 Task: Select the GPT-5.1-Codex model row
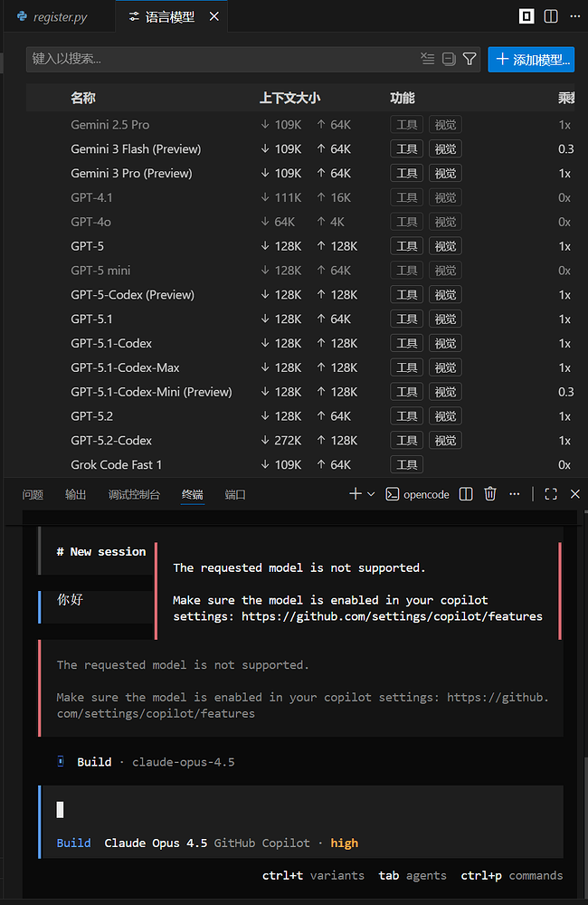pyautogui.click(x=300, y=343)
